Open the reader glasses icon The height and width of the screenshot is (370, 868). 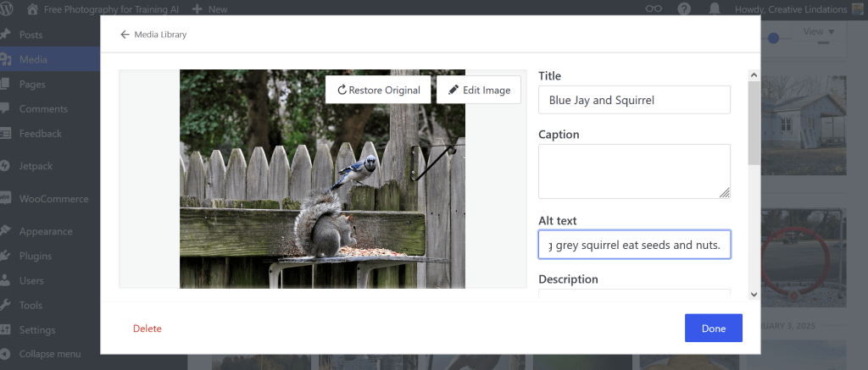[x=654, y=8]
